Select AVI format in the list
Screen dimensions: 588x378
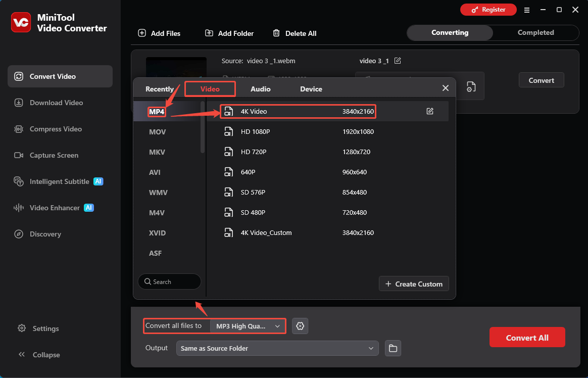point(155,172)
